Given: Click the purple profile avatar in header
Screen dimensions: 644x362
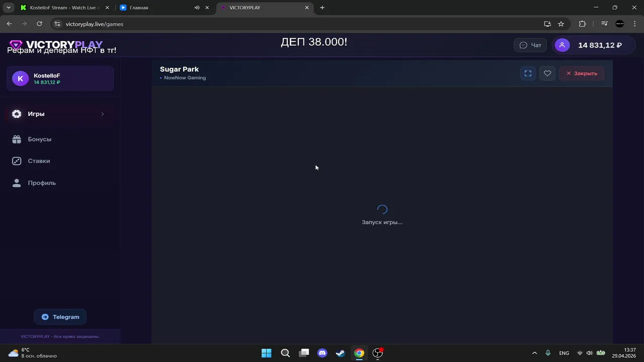Looking at the screenshot, I should click(x=562, y=45).
